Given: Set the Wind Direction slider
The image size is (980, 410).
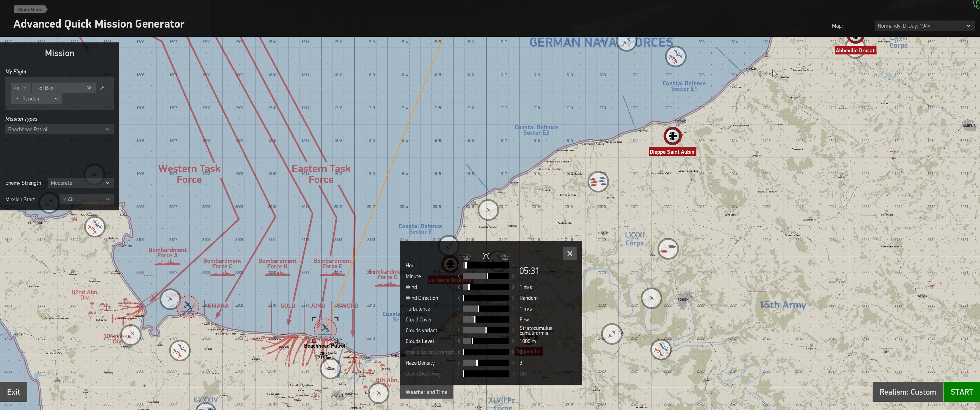Looking at the screenshot, I should [486, 298].
